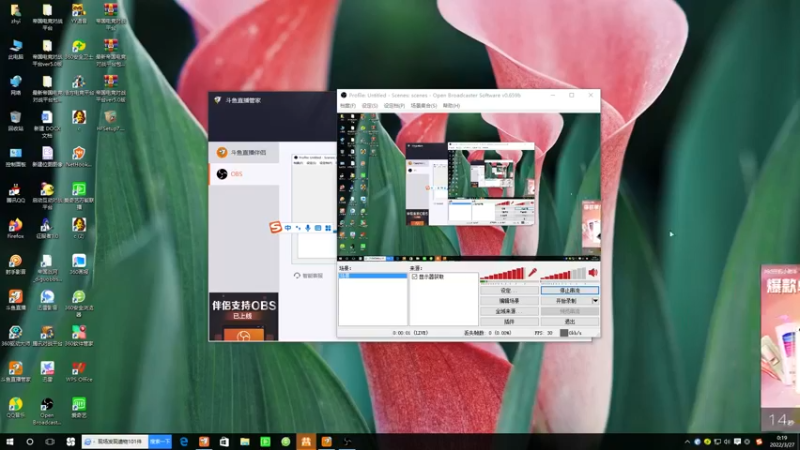Open the 网络 desktop icon
The height and width of the screenshot is (450, 800).
click(15, 85)
